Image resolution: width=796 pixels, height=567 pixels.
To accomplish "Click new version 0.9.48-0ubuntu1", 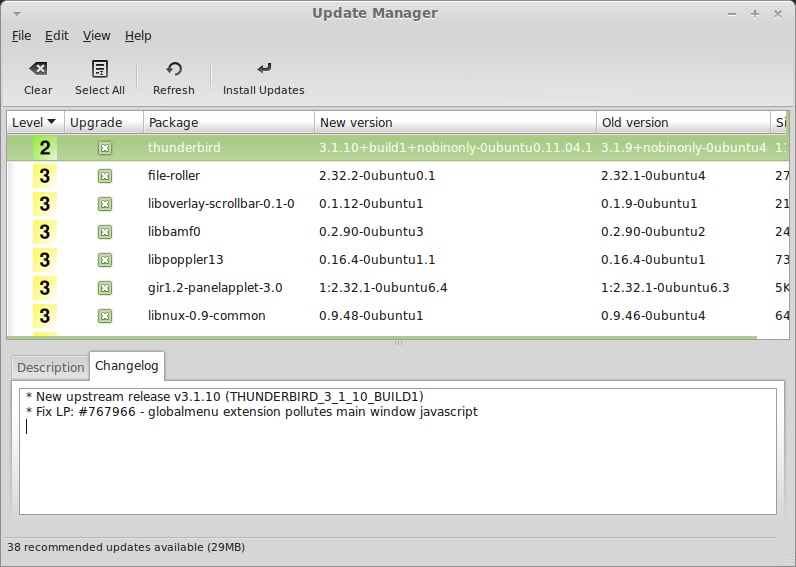I will [x=371, y=316].
